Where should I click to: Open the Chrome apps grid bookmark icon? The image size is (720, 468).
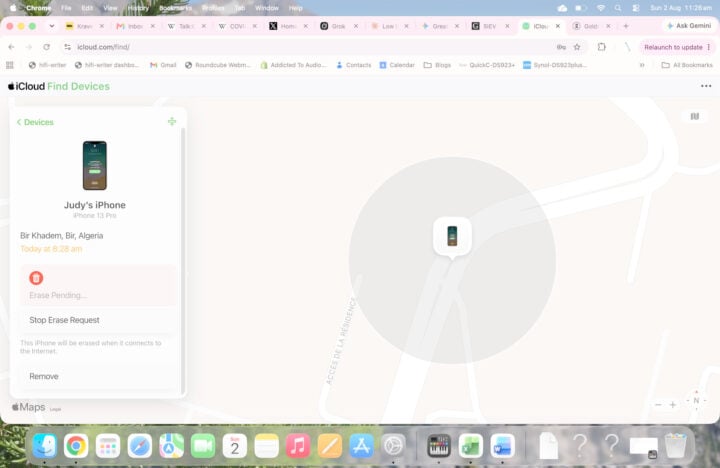pyautogui.click(x=10, y=65)
